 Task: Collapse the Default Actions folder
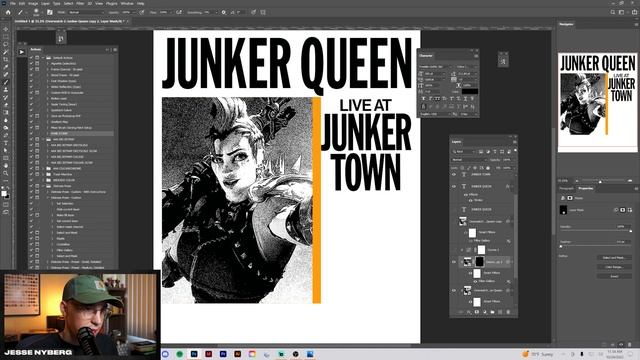click(43, 58)
